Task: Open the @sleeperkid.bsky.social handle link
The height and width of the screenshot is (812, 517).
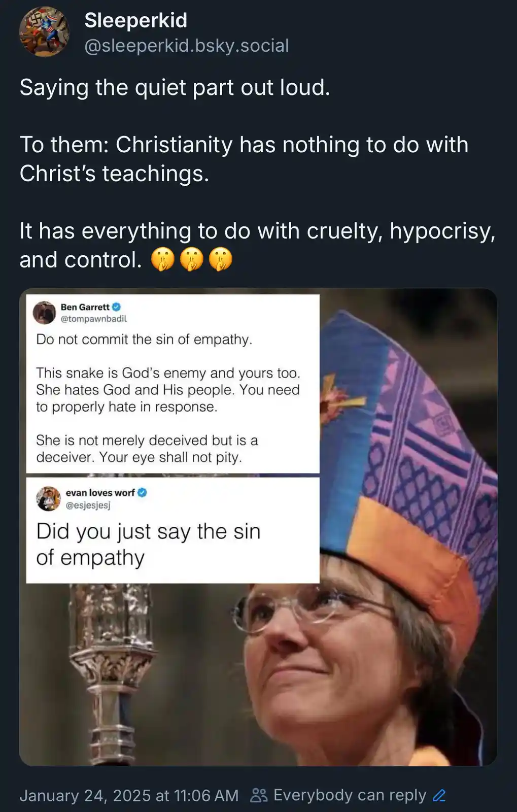Action: coord(186,46)
